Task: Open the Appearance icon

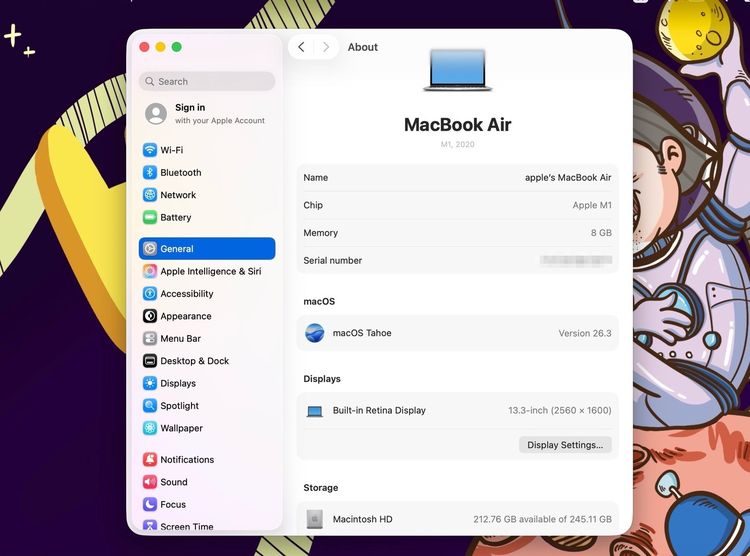Action: [150, 316]
